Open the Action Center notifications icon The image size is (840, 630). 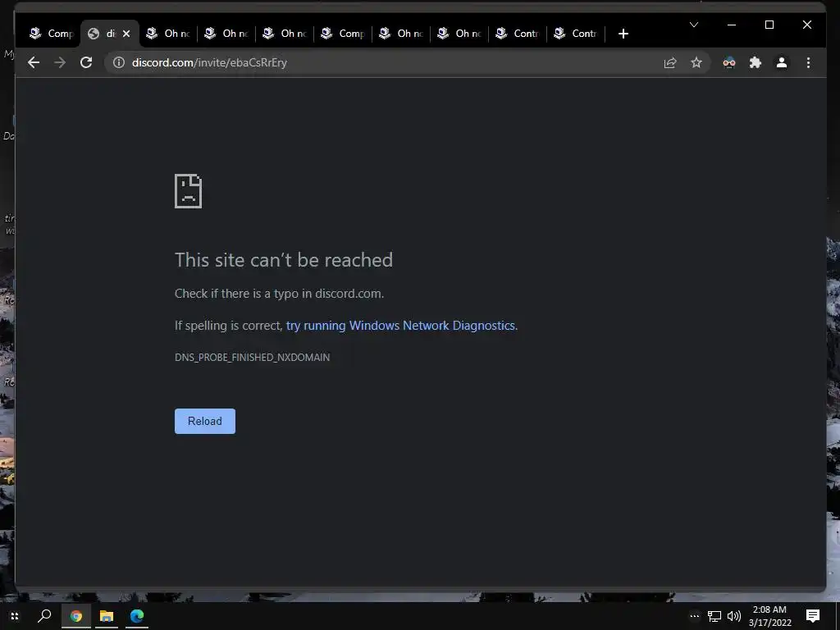pyautogui.click(x=813, y=616)
